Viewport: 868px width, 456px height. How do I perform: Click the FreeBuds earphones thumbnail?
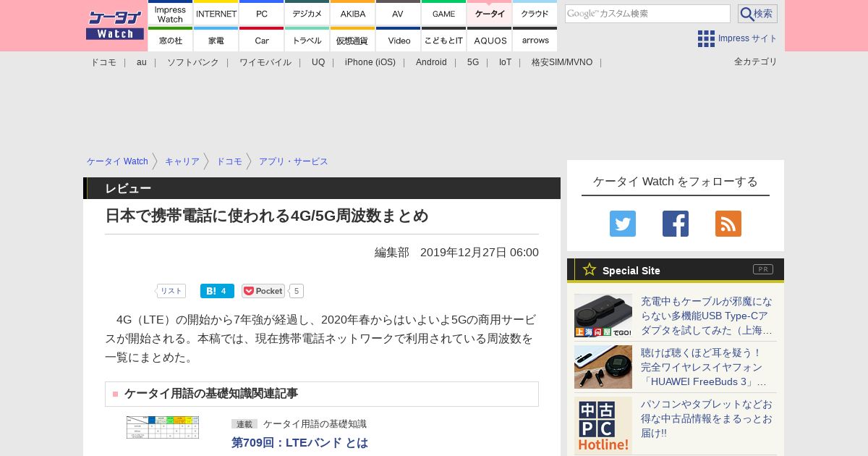(603, 367)
